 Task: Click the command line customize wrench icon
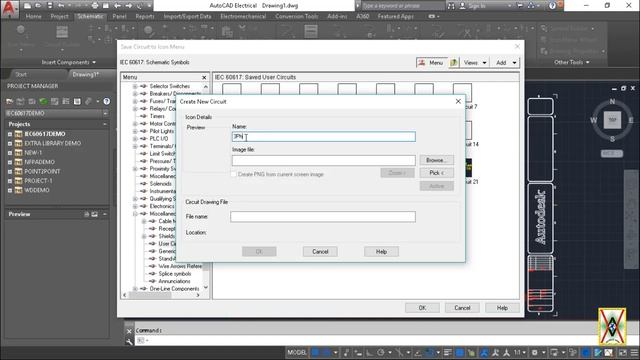(129, 341)
